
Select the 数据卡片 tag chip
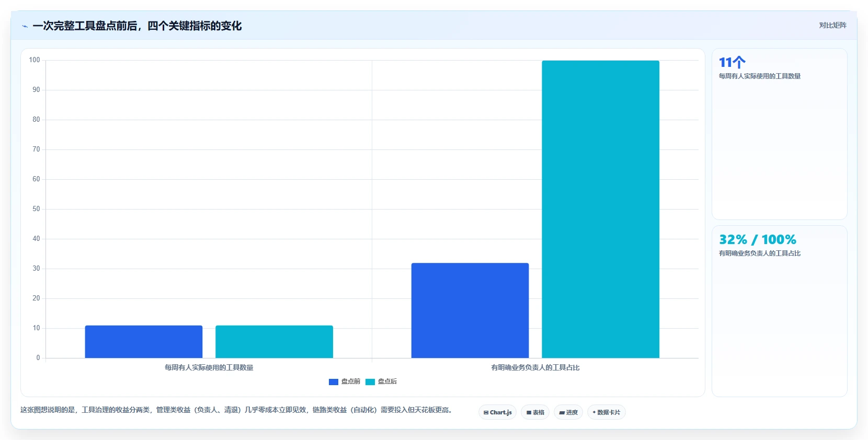(607, 412)
